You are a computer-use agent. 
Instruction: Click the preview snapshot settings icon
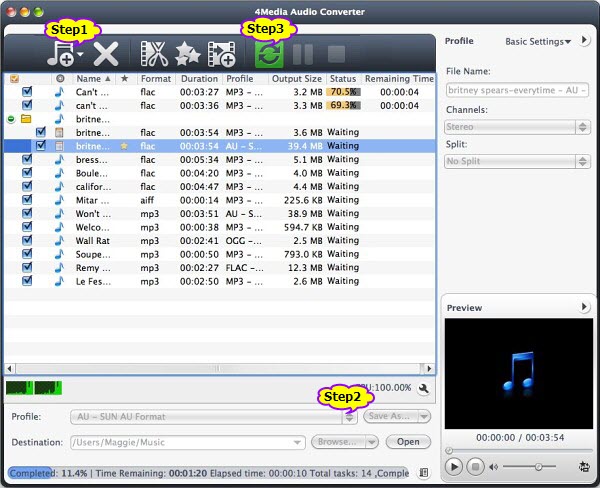[x=584, y=467]
